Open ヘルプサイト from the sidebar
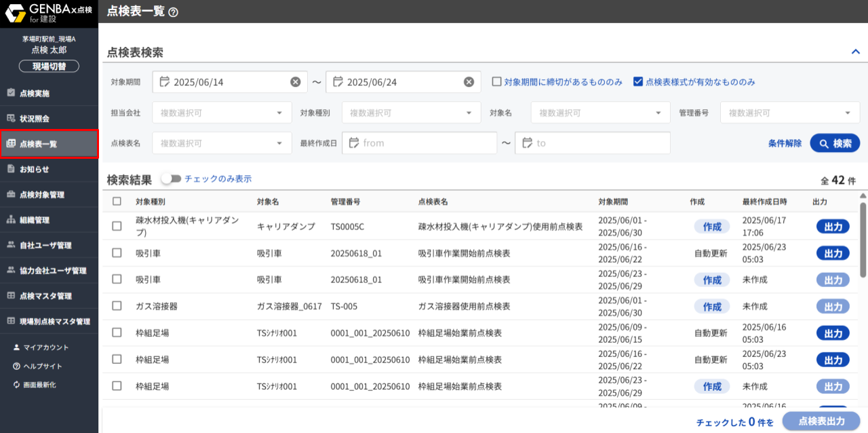The width and height of the screenshot is (868, 433). click(x=42, y=366)
